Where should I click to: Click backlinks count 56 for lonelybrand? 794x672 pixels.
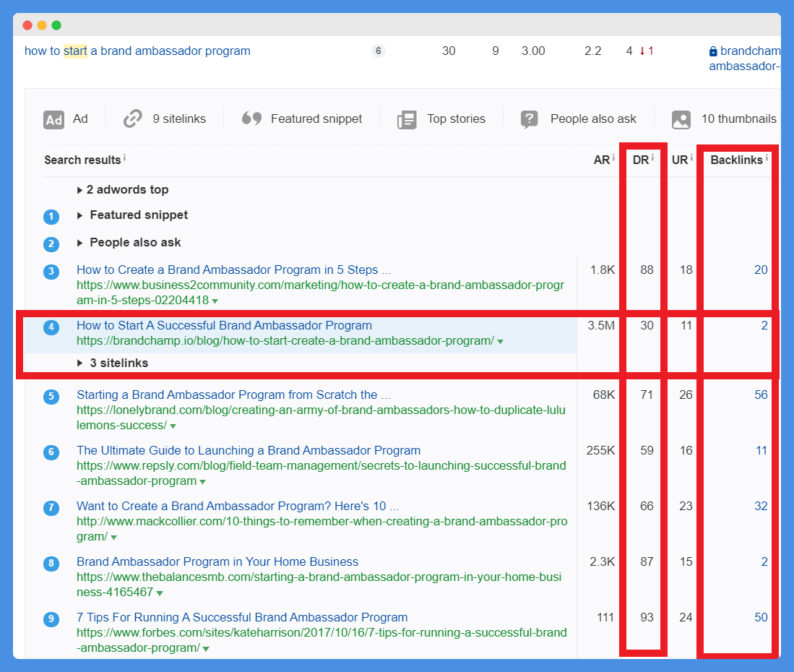tap(761, 395)
